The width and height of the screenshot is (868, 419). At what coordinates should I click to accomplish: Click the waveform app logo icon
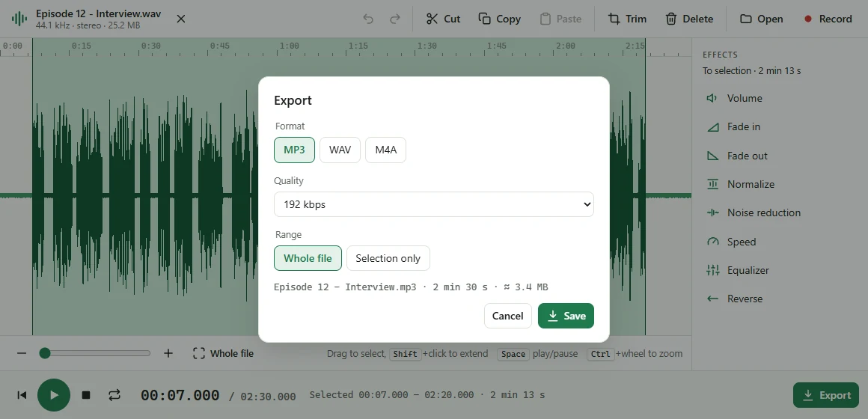point(19,19)
